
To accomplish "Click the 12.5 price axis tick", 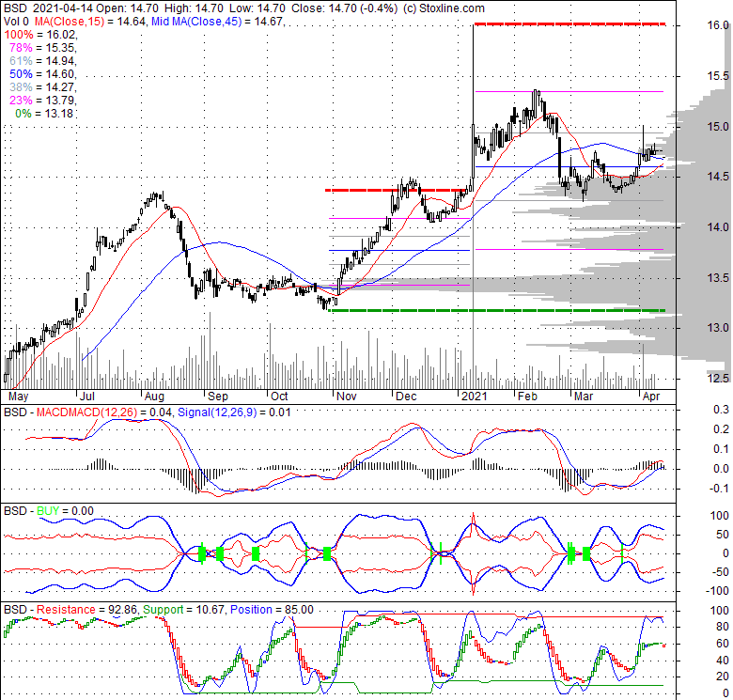I will coord(718,379).
